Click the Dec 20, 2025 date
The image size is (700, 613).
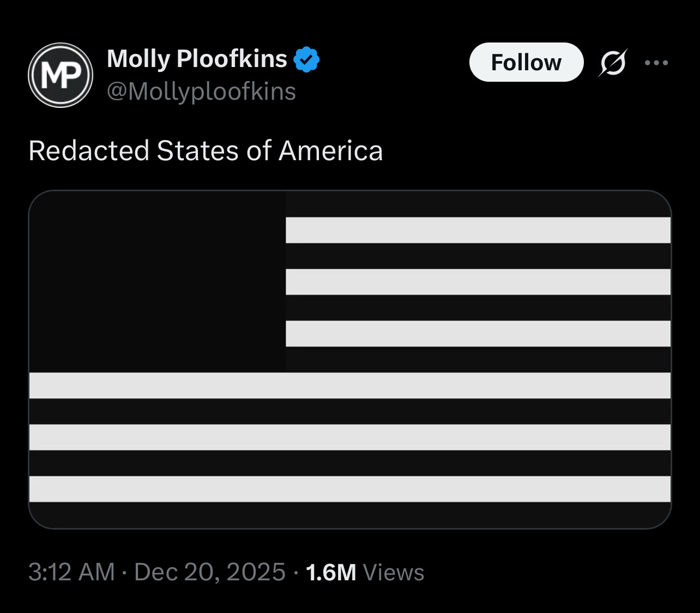[x=210, y=573]
